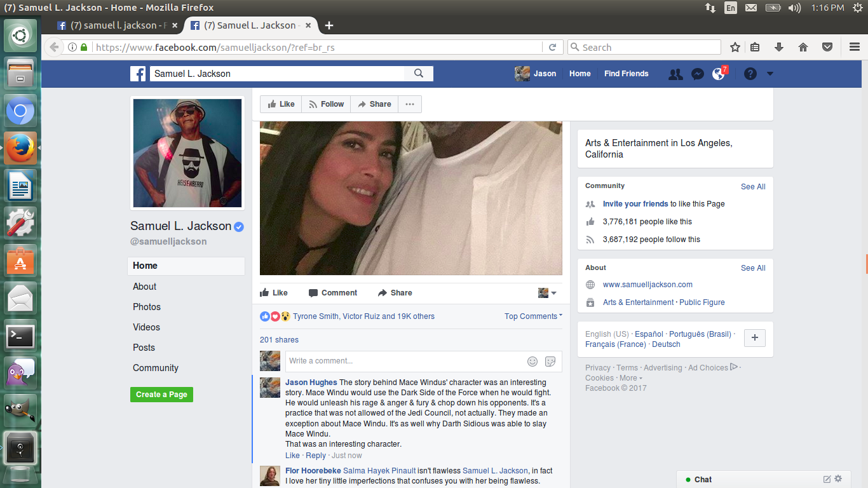Image resolution: width=868 pixels, height=488 pixels.
Task: Open Community in the page sidebar
Action: click(x=156, y=368)
